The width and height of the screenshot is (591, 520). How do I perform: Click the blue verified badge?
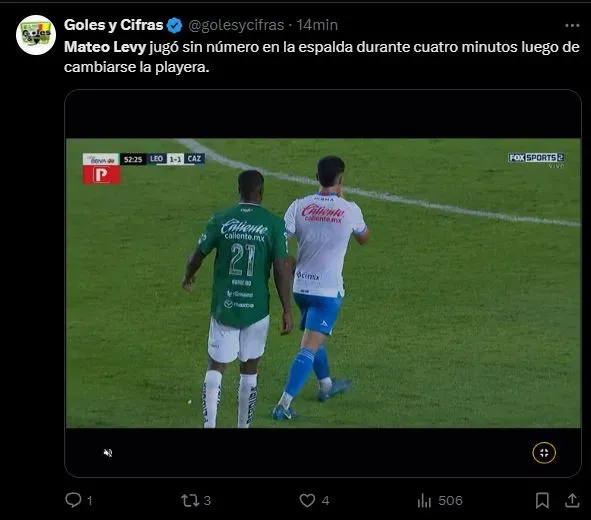[x=175, y=25]
